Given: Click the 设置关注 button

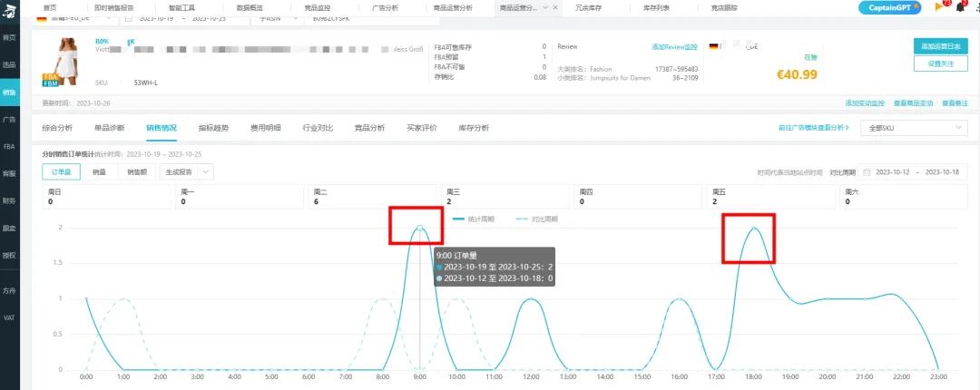Looking at the screenshot, I should coord(940,63).
